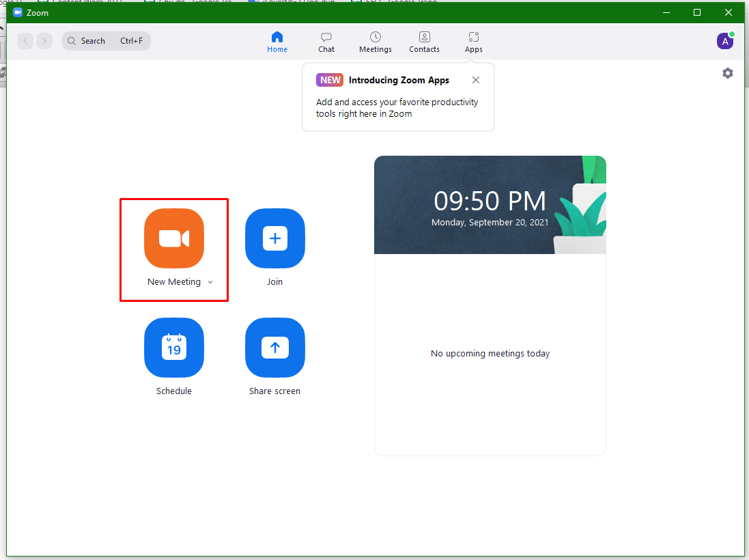
Task: Click the New Meeting label text
Action: (x=174, y=282)
